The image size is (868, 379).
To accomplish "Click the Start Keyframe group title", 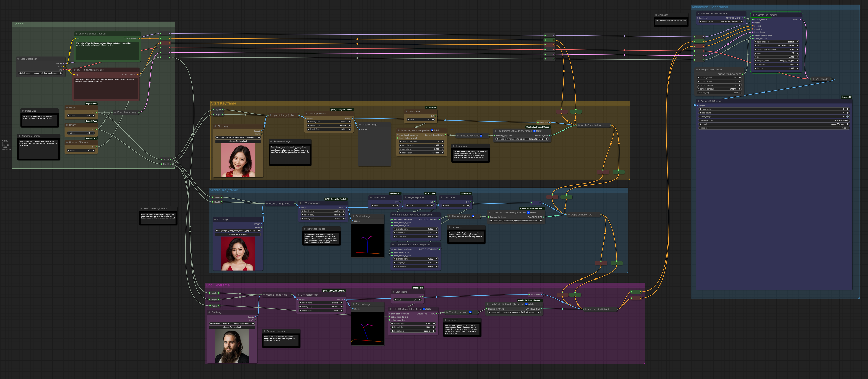I will point(223,103).
